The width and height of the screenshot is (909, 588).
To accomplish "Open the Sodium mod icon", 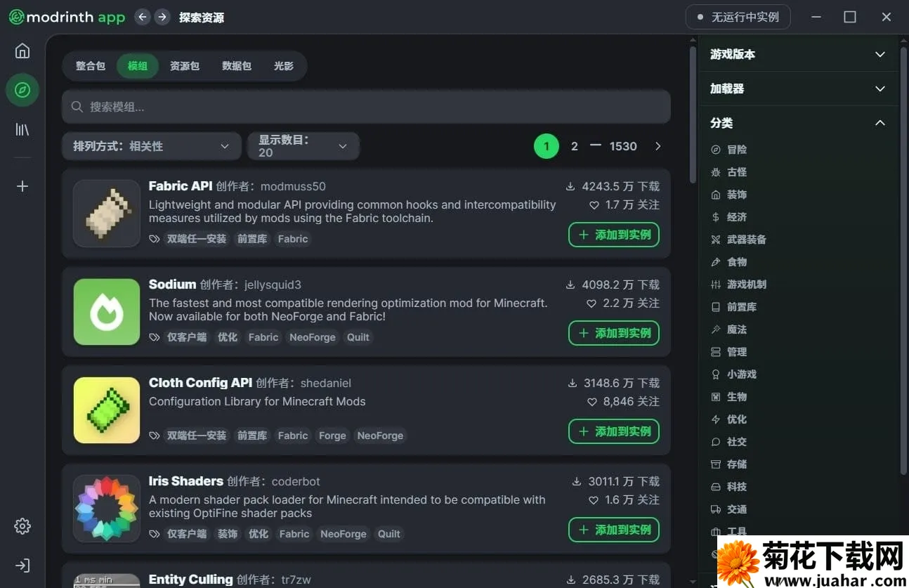I will coord(107,312).
